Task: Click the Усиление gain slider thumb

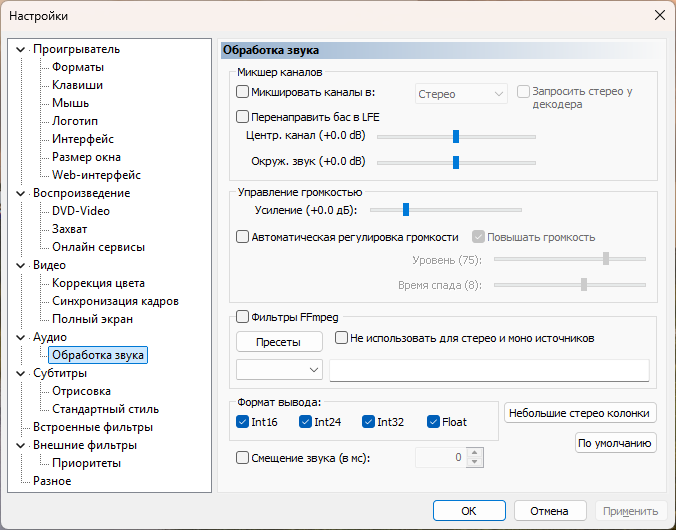Action: tap(406, 210)
